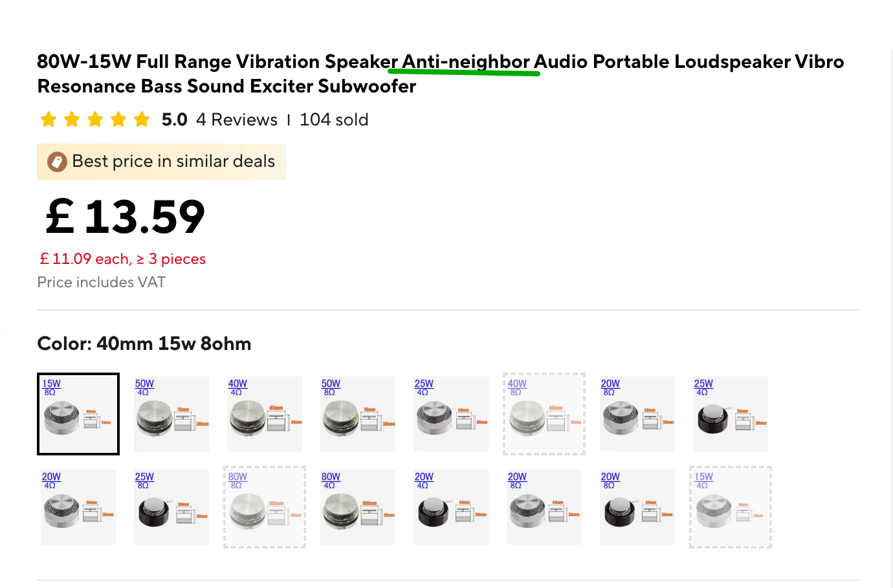Choose the 80W 4Ω 100mm variant
Screen dimensions: 893x588
[x=358, y=507]
